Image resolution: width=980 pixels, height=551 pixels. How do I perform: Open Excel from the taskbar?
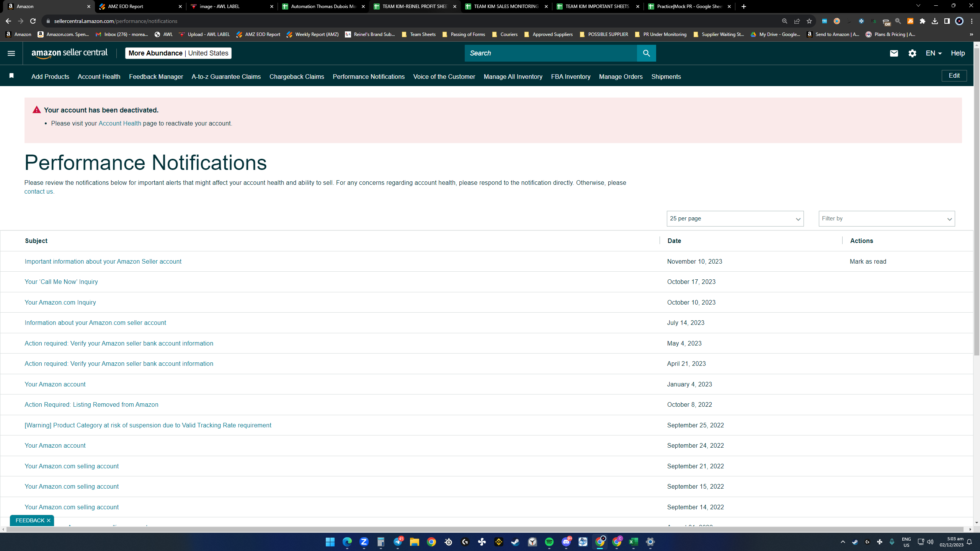(633, 542)
